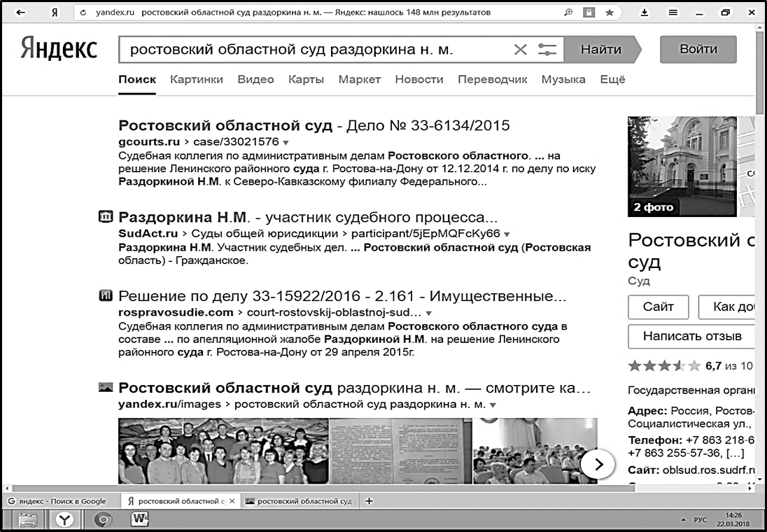The width and height of the screenshot is (767, 532).
Task: Open 'Раздоркина Н.М. - участник судебного процесса' result
Action: pos(308,217)
